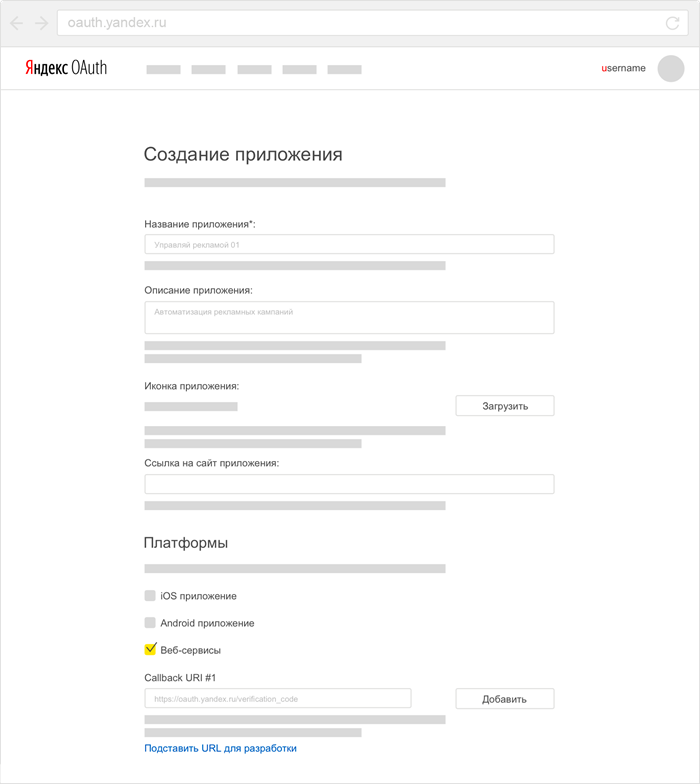Focus the Название приложения field
This screenshot has width=700, height=784.
[x=350, y=244]
